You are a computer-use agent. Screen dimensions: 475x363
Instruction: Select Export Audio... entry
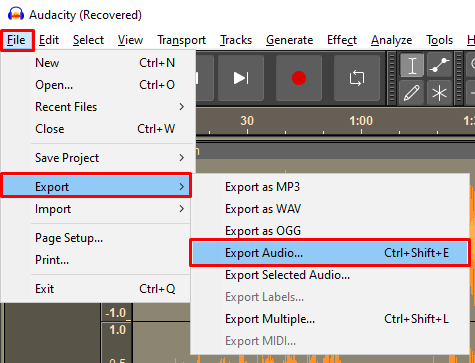point(330,253)
